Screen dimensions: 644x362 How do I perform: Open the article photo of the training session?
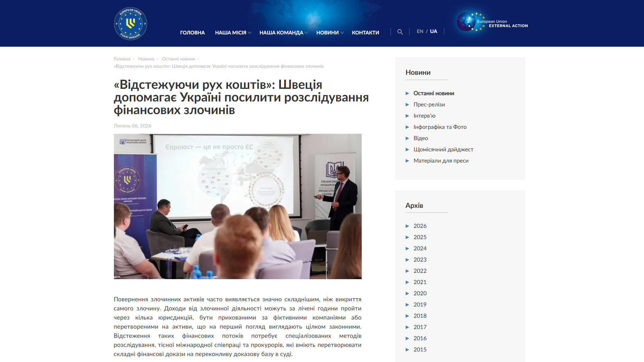[x=238, y=206]
